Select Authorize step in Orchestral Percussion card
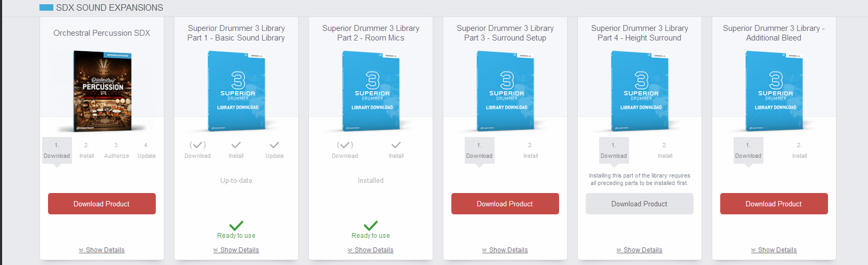The height and width of the screenshot is (265, 868). 117,150
